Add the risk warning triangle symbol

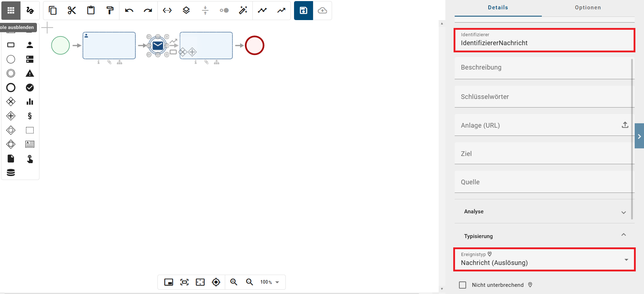point(30,73)
